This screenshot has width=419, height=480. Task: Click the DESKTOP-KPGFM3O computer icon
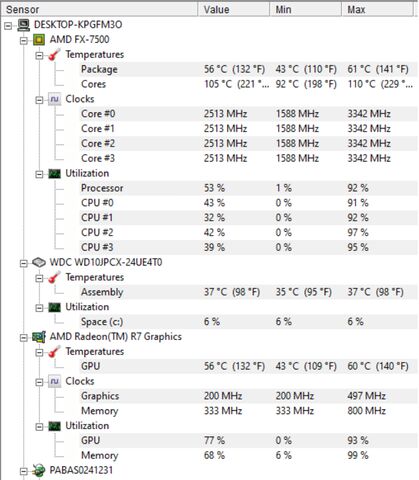23,25
